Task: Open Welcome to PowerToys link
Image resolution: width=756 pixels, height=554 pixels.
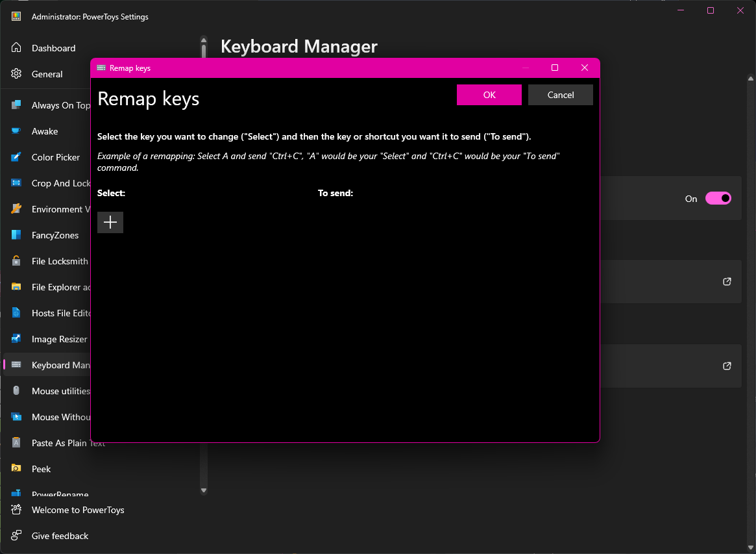Action: tap(78, 510)
